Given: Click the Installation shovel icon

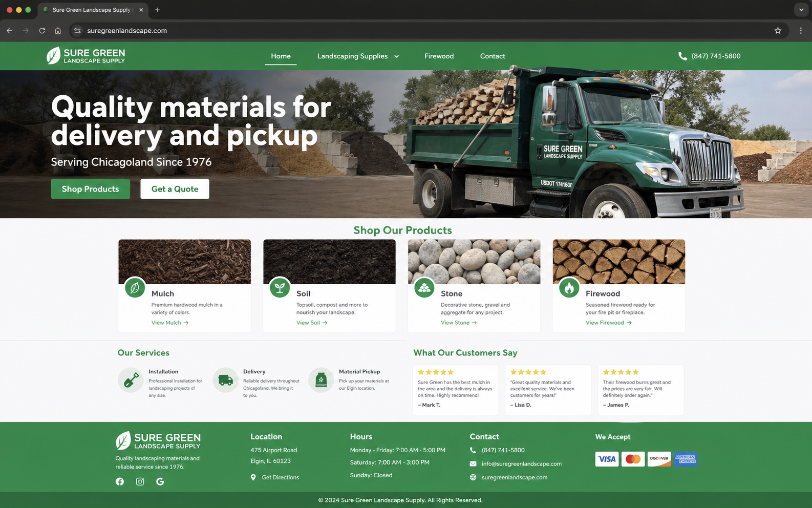Looking at the screenshot, I should click(131, 380).
